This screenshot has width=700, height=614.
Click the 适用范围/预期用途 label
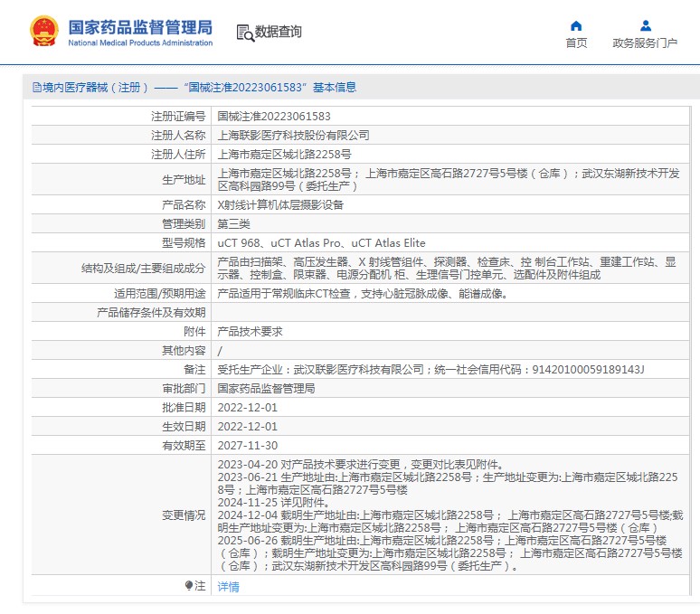[160, 294]
